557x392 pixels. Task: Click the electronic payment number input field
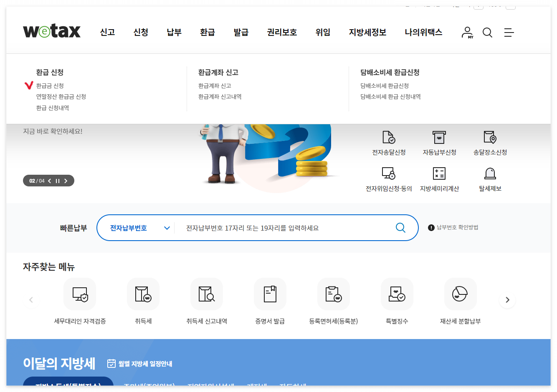(x=271, y=228)
